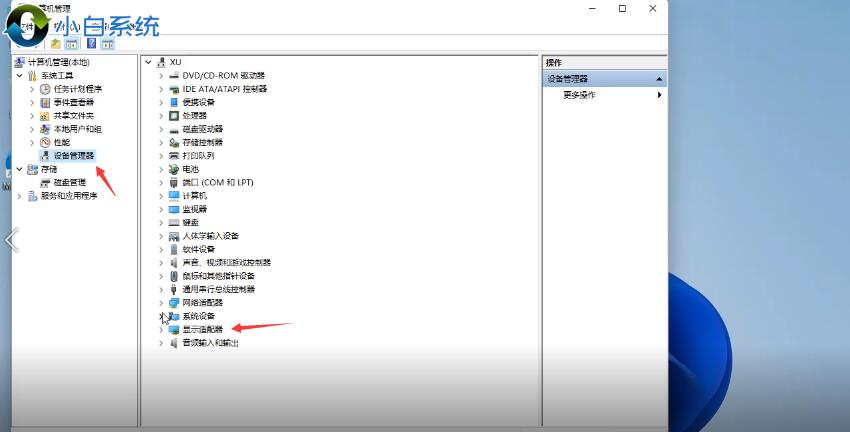
Task: Click the 任务计划程序 clock icon
Action: coord(45,89)
